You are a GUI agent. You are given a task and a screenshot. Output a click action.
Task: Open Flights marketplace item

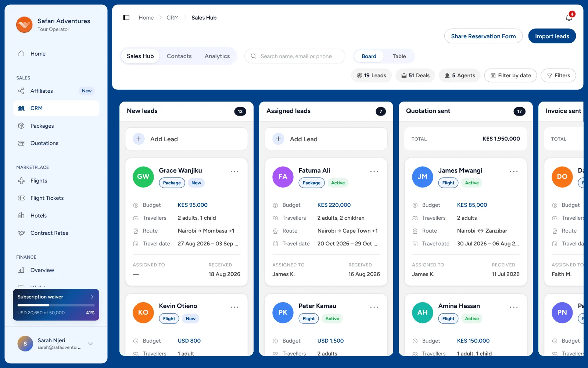pos(56,181)
